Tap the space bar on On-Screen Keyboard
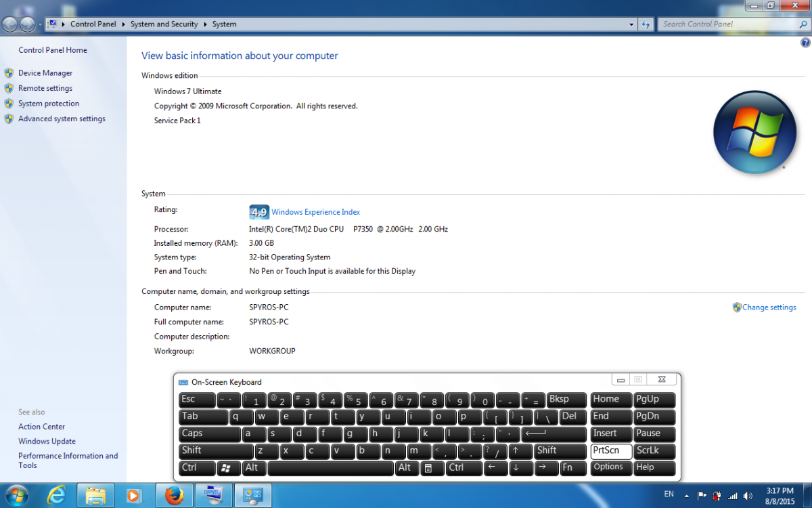This screenshot has height=508, width=812. [331, 467]
